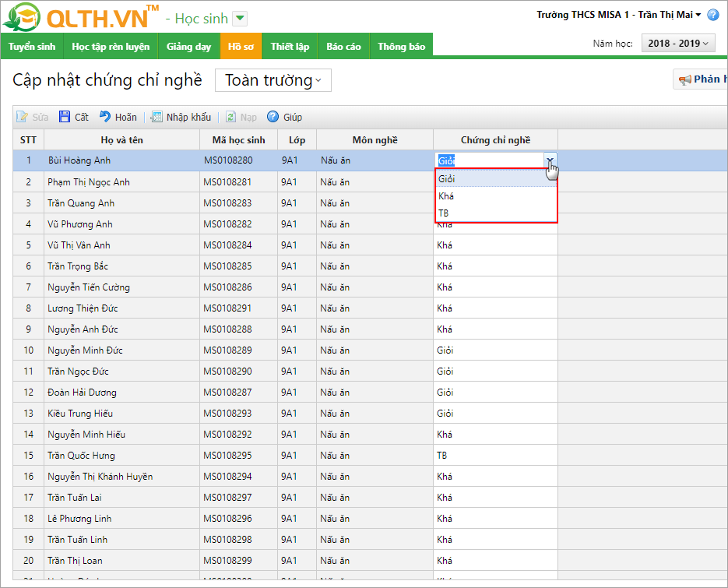
Task: Select the name Phạm Thị Ngọc Anh
Action: coord(89,182)
